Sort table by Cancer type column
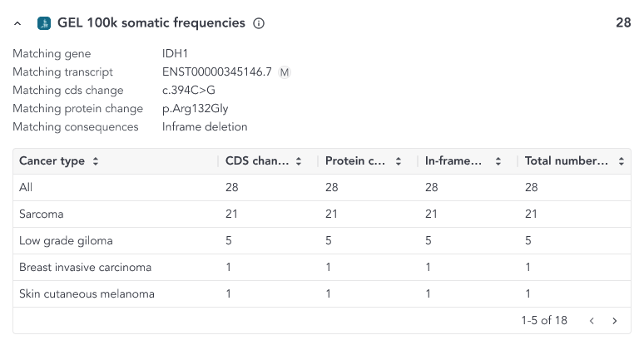Image resolution: width=644 pixels, height=345 pixels. click(x=96, y=161)
